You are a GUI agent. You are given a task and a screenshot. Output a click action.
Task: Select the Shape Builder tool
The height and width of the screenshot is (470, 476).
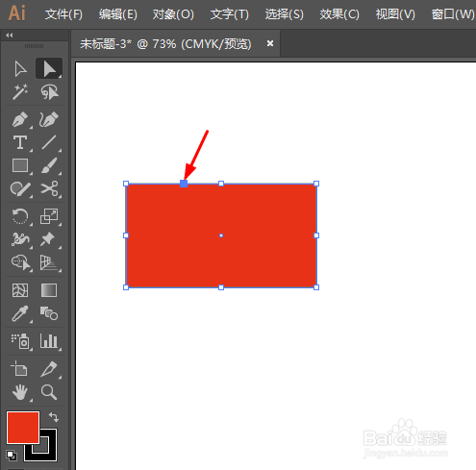[21, 262]
